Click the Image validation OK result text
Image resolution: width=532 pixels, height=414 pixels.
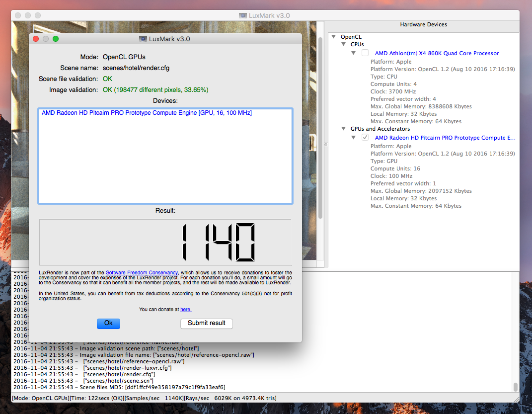coord(155,90)
